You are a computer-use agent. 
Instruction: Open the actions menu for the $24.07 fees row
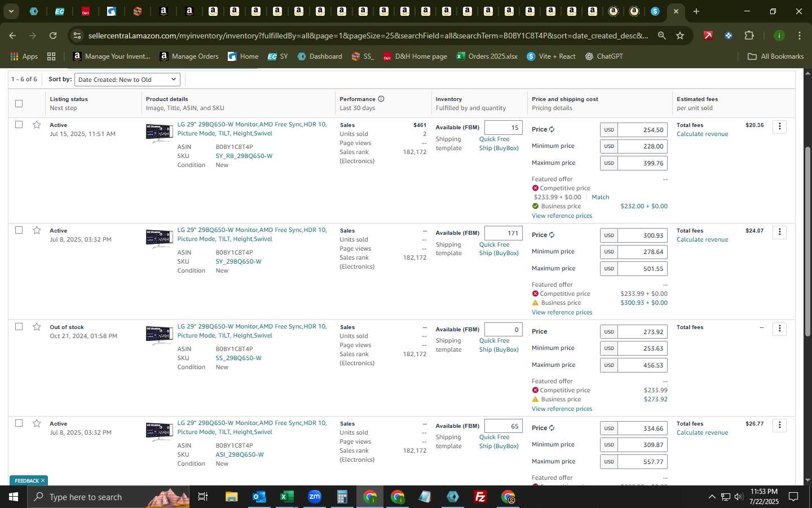click(x=780, y=232)
